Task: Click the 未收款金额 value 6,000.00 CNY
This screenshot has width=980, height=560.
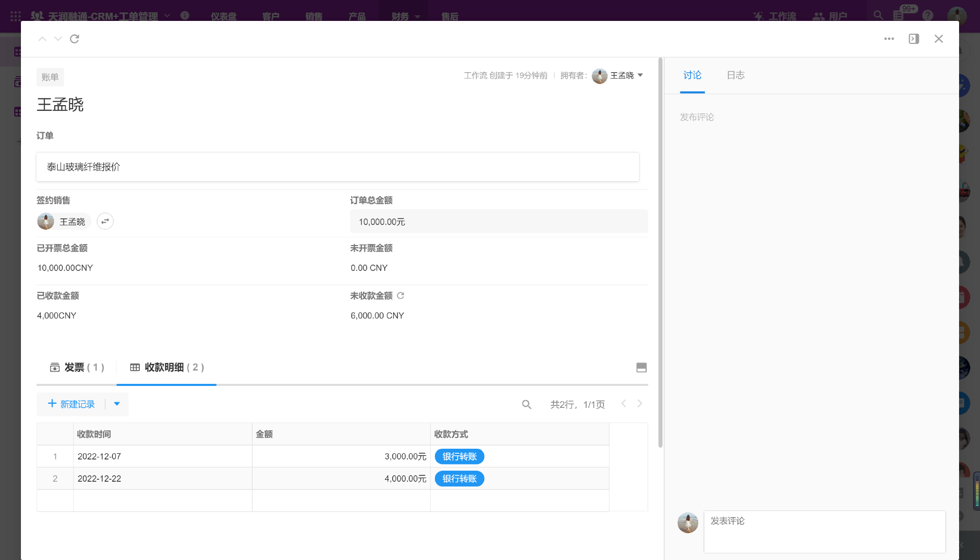Action: coord(377,315)
